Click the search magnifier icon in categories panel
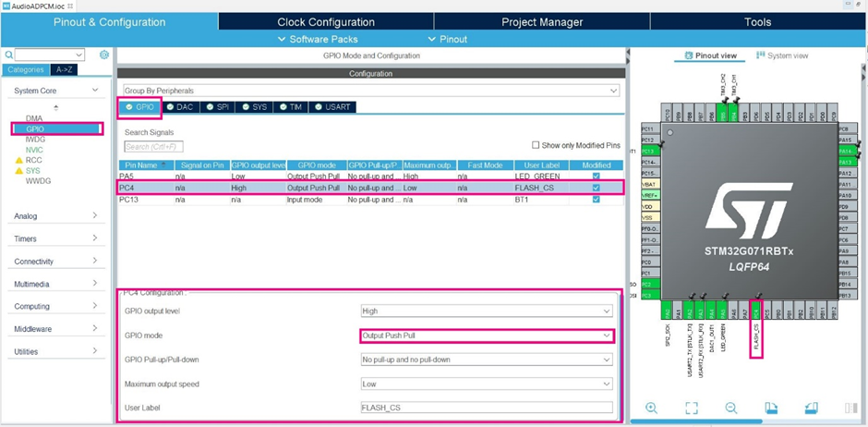Screen dimensions: 868x427 pyautogui.click(x=9, y=55)
